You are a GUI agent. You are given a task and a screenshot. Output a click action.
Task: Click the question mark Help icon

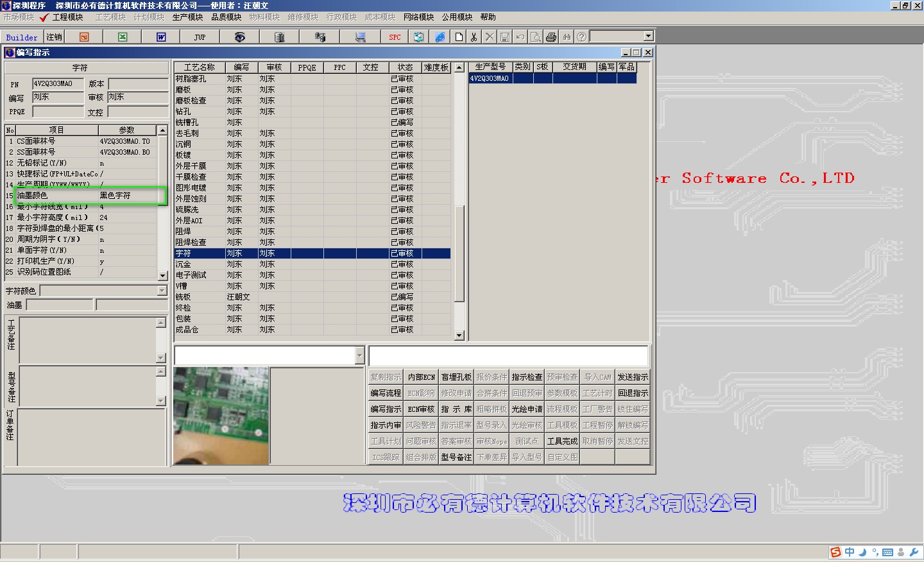point(582,37)
